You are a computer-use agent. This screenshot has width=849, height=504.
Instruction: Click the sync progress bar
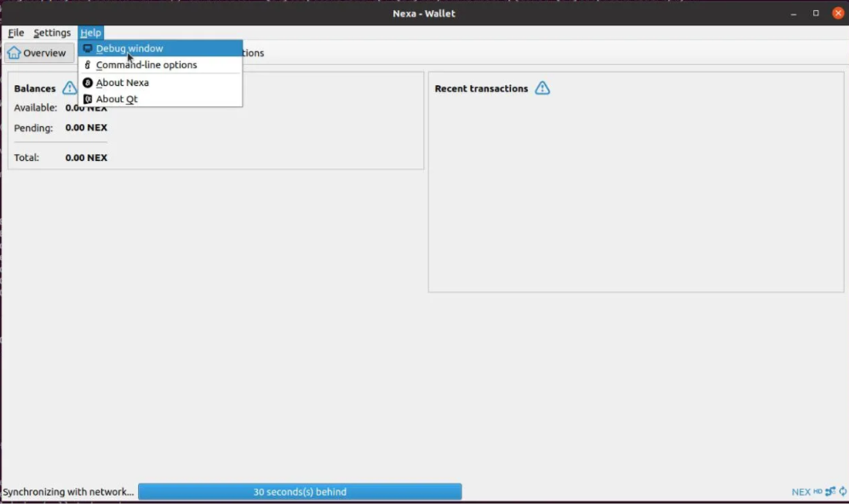(x=300, y=492)
